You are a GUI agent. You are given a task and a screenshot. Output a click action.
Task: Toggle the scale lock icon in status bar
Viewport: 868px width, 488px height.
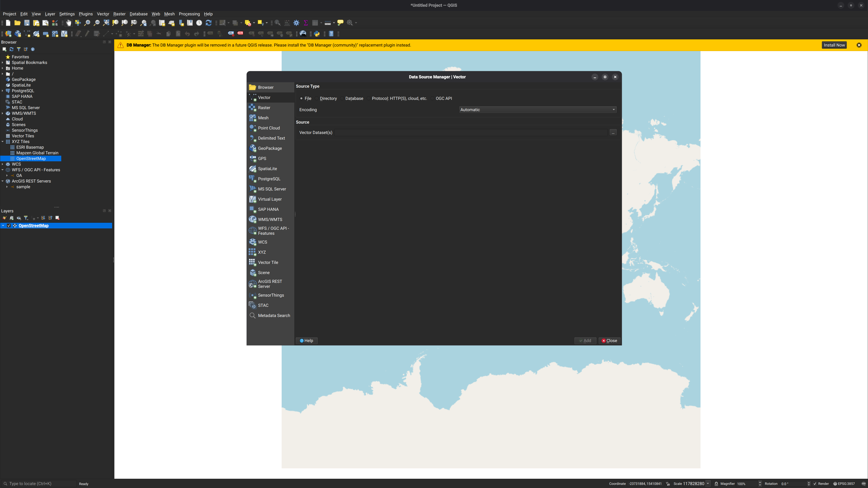pos(716,484)
